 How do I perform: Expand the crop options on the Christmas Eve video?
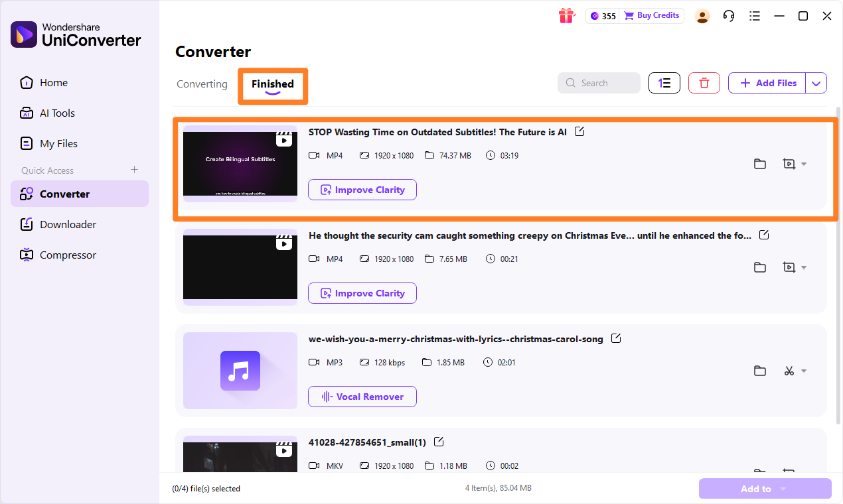[803, 267]
